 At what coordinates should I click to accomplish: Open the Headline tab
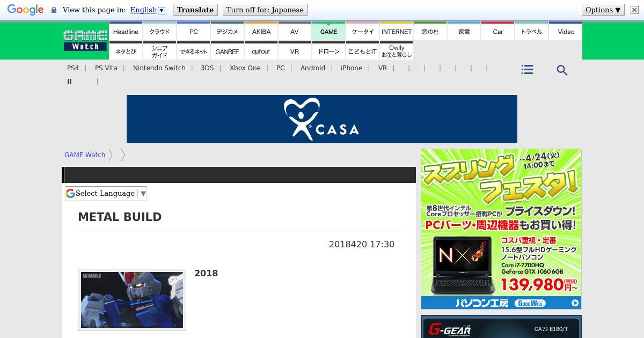point(126,32)
